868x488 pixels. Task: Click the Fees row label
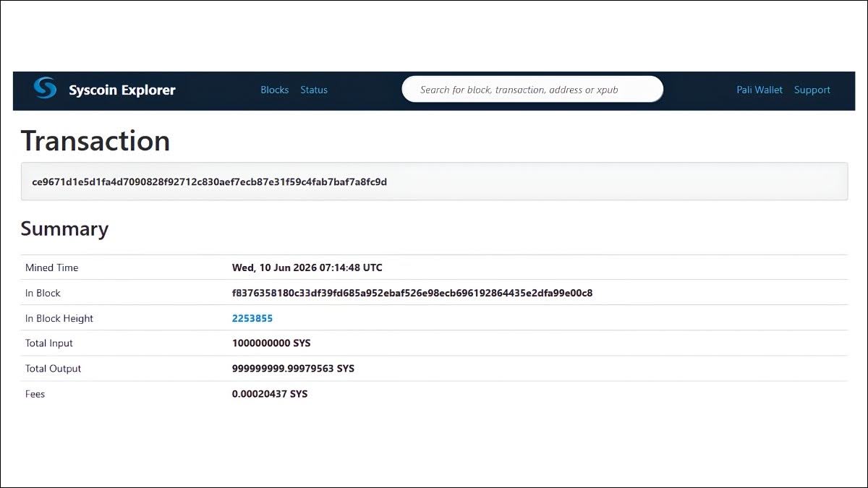[x=35, y=394]
